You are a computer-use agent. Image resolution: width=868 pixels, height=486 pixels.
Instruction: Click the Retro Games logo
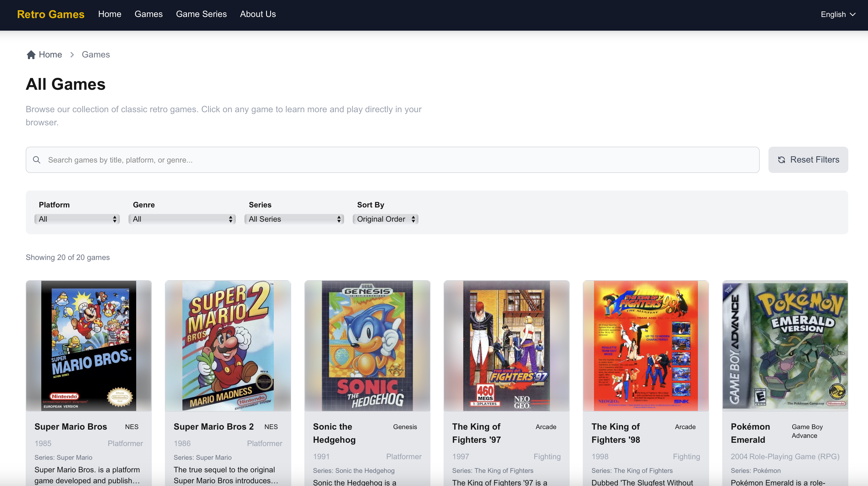point(51,14)
